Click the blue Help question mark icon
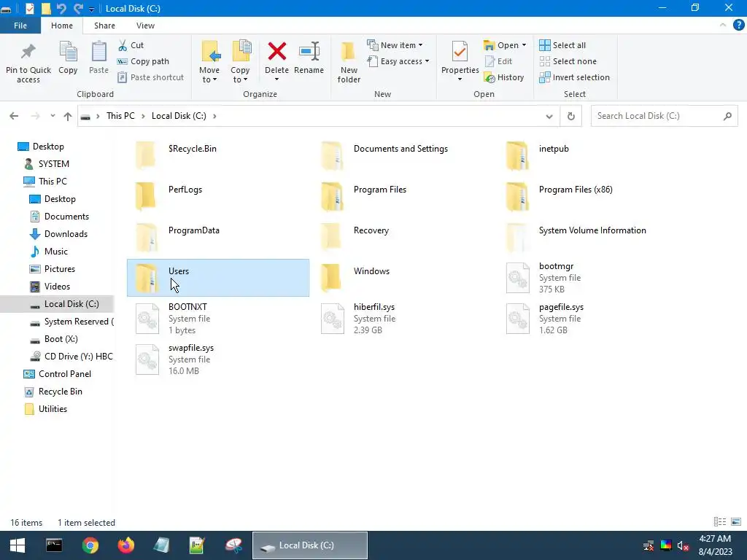747x560 pixels. click(x=738, y=26)
